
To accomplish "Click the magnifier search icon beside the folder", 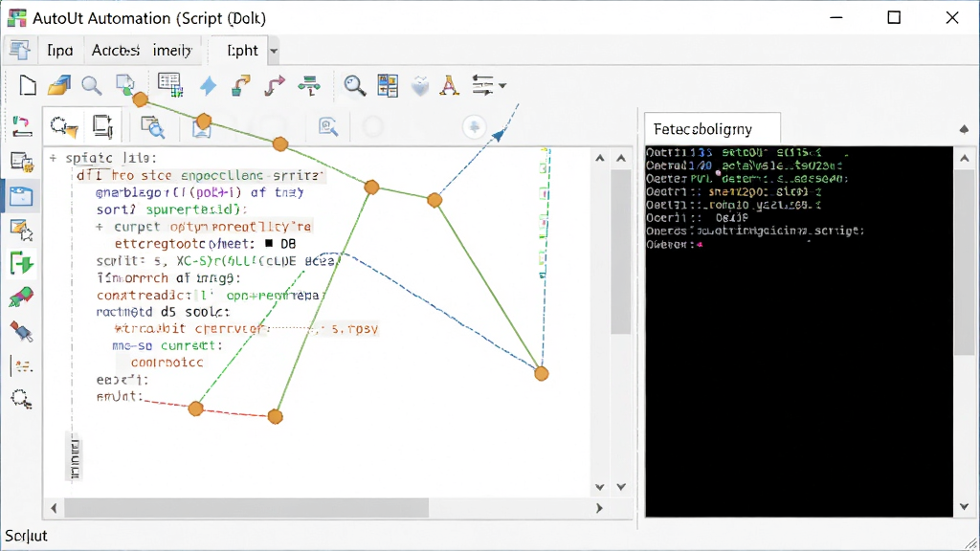I will click(x=92, y=85).
